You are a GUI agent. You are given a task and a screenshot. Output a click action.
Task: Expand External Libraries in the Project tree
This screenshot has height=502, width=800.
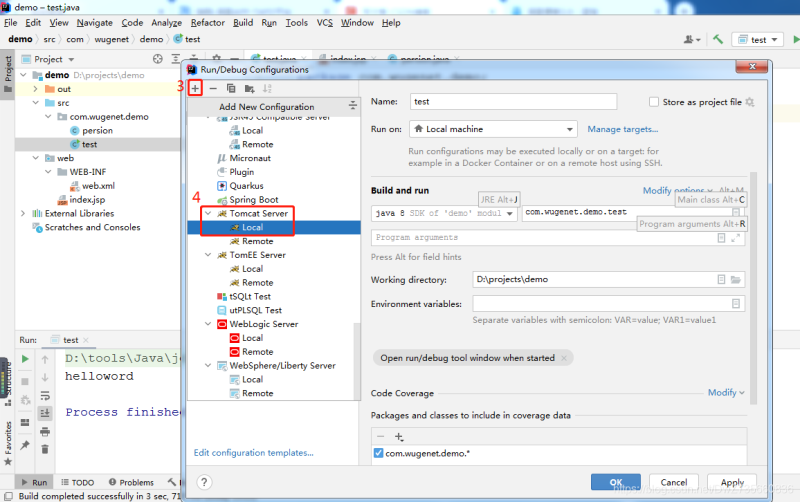[x=23, y=213]
